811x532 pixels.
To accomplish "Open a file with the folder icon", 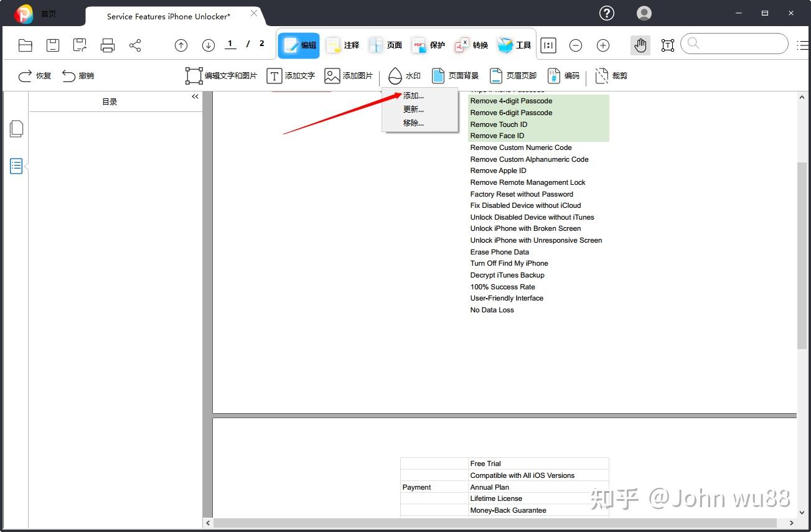I will click(26, 45).
